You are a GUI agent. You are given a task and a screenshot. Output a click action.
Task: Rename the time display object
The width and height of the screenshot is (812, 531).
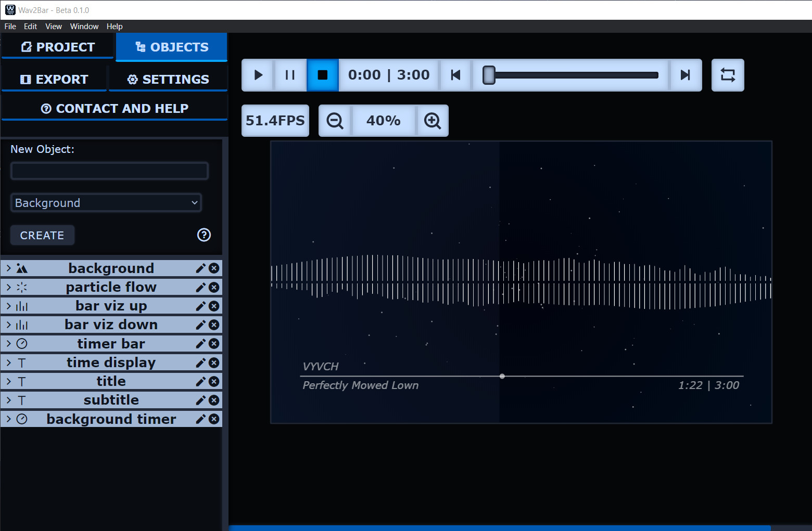click(x=200, y=362)
